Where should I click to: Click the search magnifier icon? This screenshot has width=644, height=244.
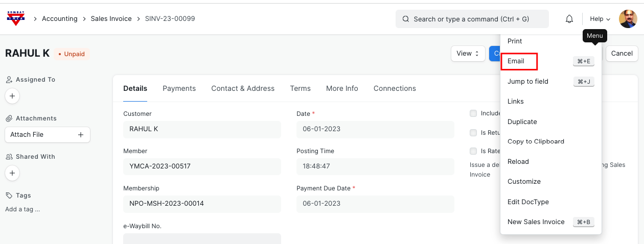pyautogui.click(x=406, y=19)
